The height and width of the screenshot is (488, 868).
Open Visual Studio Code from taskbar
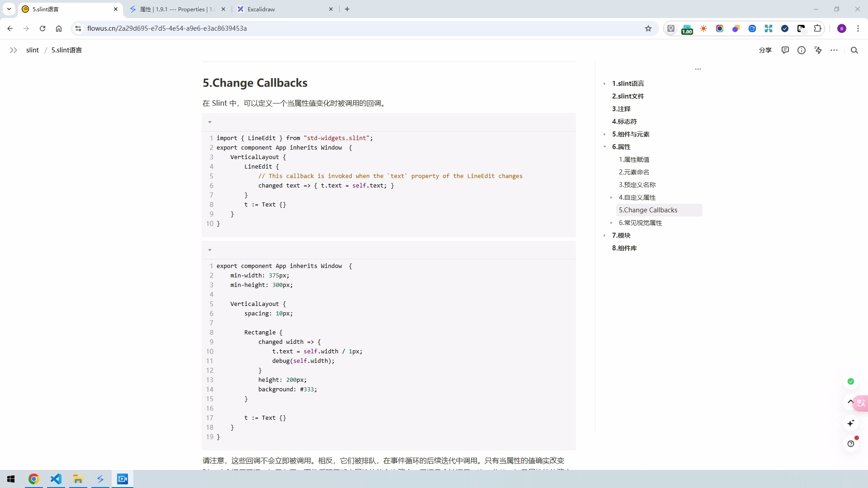click(56, 479)
